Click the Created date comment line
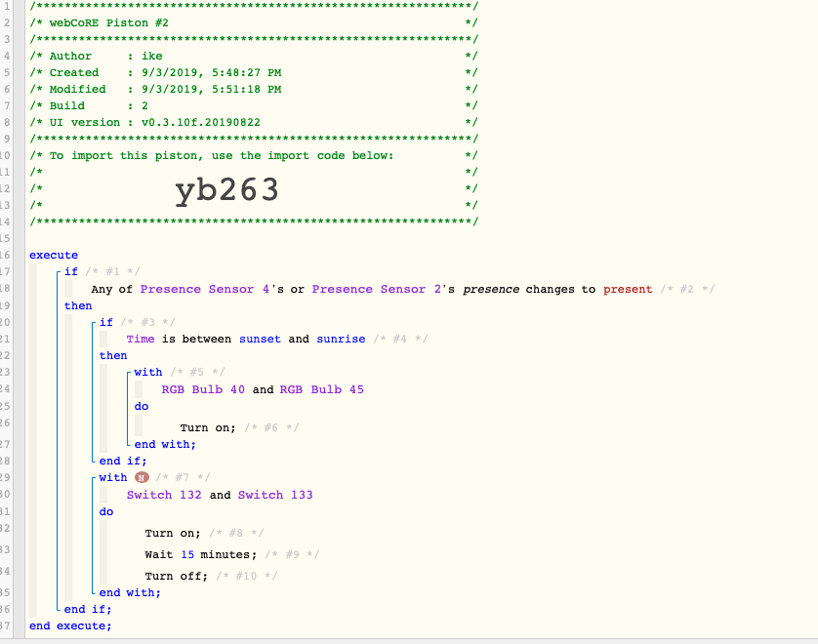 tap(254, 72)
